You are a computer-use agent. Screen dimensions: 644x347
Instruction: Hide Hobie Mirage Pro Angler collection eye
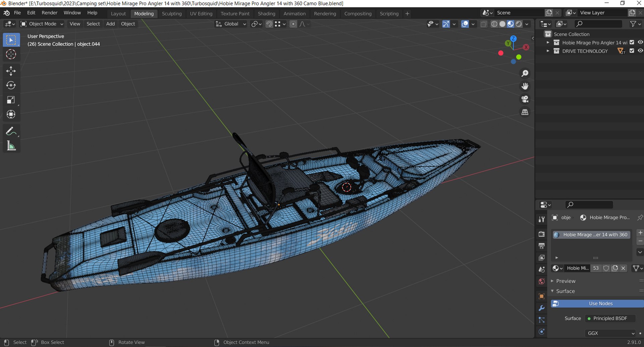[640, 42]
